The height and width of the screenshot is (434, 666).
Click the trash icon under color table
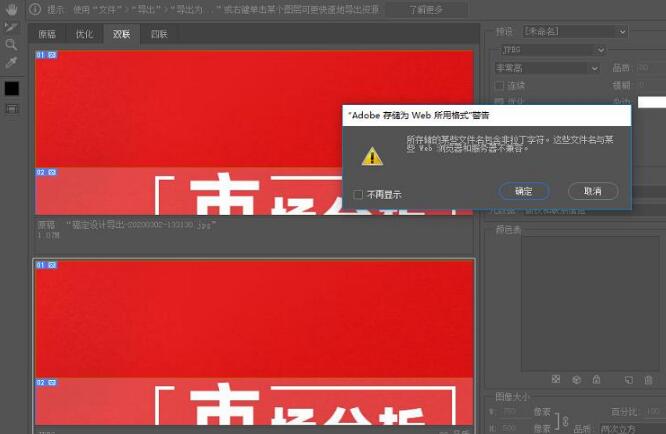tap(647, 380)
